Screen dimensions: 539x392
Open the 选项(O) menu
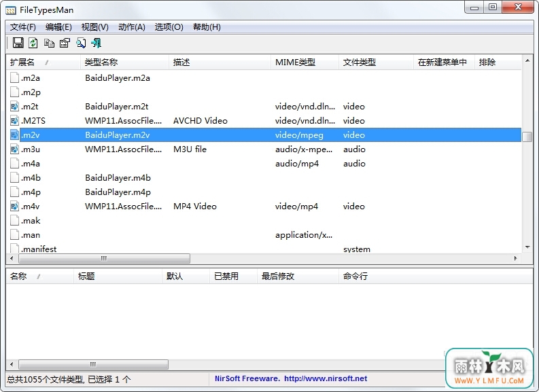169,27
